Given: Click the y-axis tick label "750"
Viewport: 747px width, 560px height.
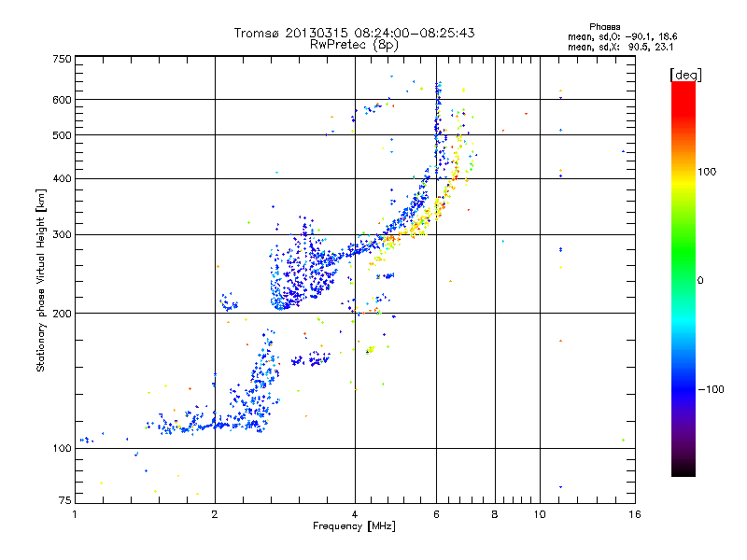Looking at the screenshot, I should pos(62,59).
